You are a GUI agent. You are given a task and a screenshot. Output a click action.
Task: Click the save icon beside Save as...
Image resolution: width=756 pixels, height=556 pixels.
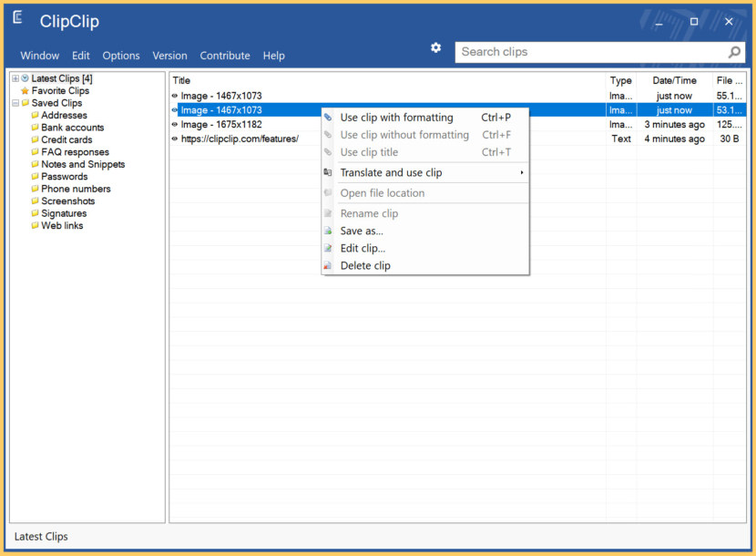(x=328, y=231)
